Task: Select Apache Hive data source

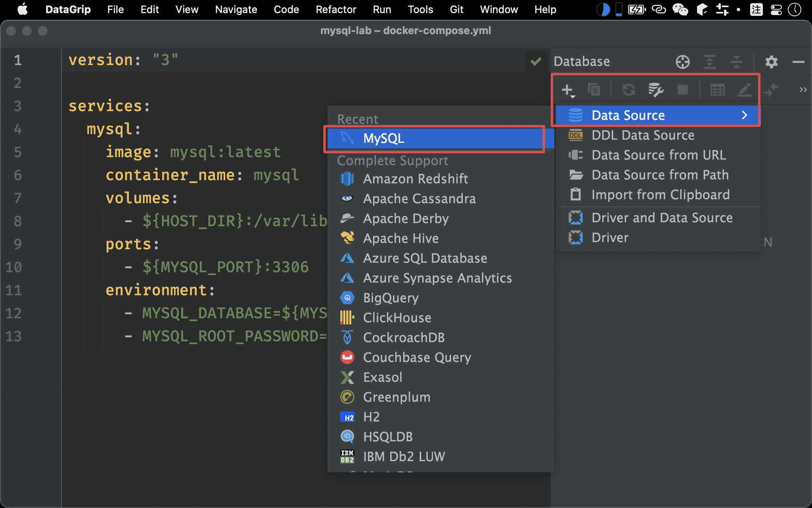Action: (x=440, y=238)
